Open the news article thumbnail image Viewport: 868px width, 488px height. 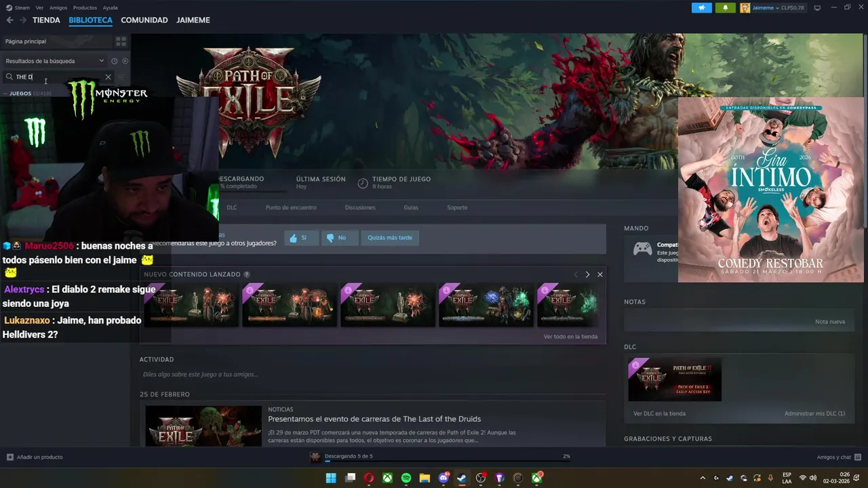click(203, 426)
